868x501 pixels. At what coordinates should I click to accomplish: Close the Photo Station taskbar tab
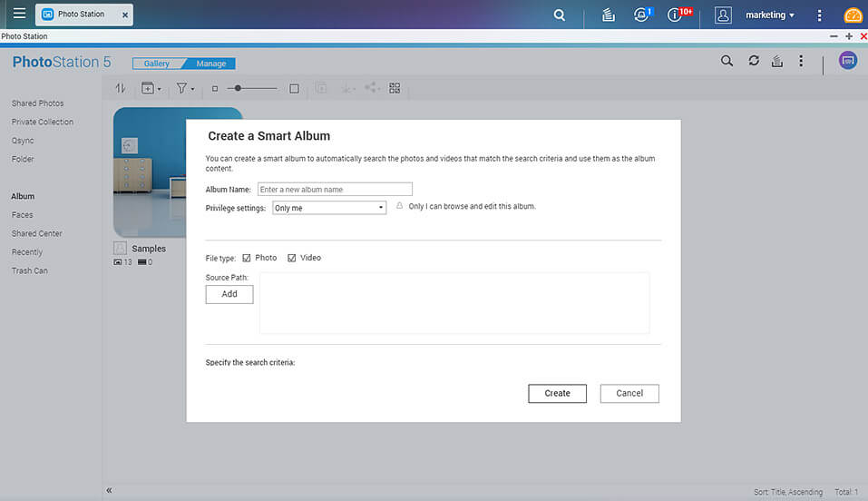click(x=125, y=15)
